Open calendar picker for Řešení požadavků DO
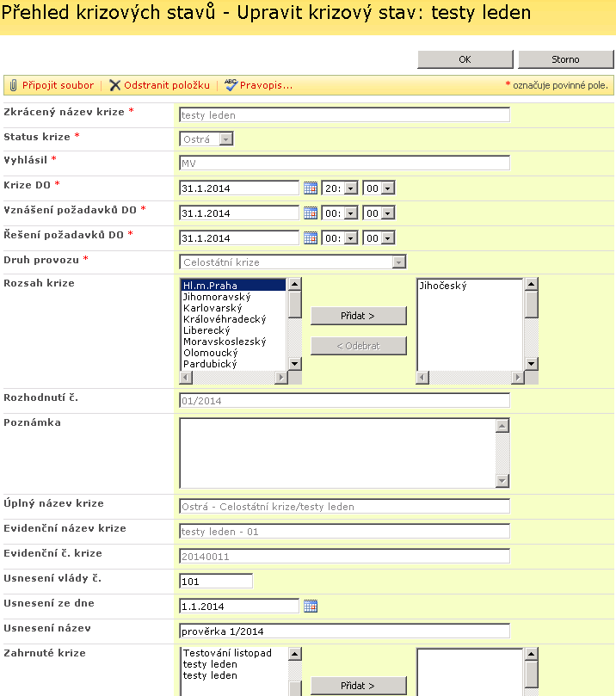616x696 pixels. pos(311,238)
